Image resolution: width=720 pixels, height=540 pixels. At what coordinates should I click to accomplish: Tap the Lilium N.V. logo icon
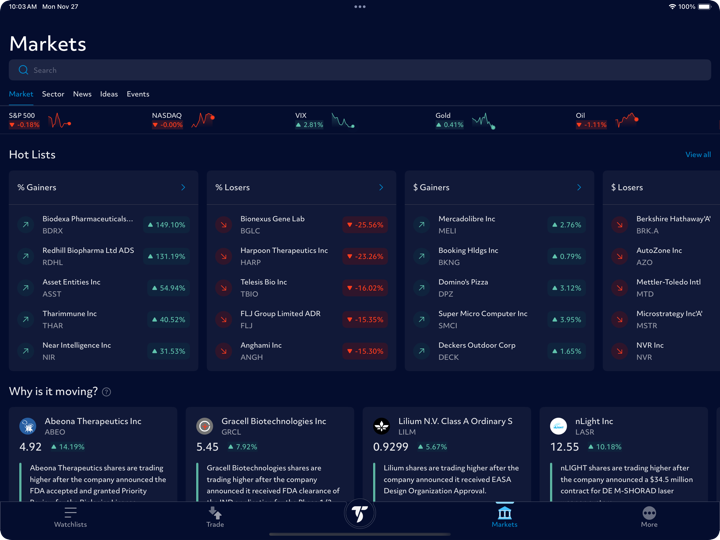click(381, 426)
